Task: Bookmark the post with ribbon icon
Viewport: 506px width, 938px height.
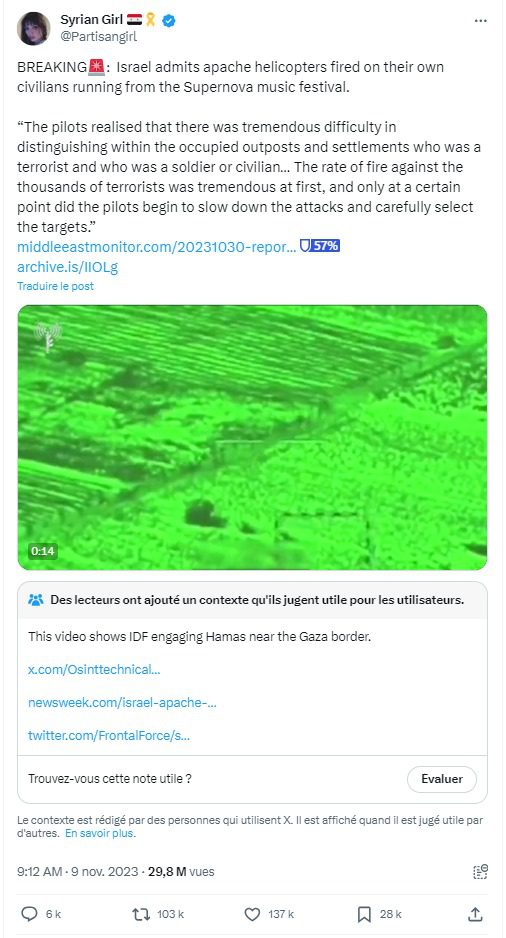Action: (x=364, y=913)
